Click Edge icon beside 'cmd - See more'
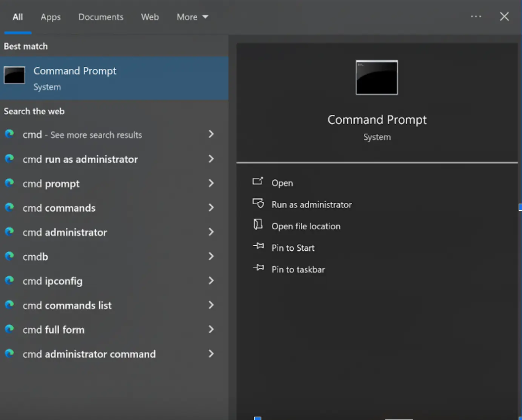This screenshot has height=420, width=522. tap(9, 134)
